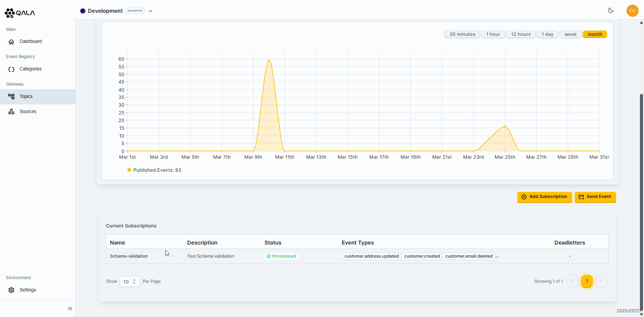Click the Categories curly braces icon

[x=11, y=69]
